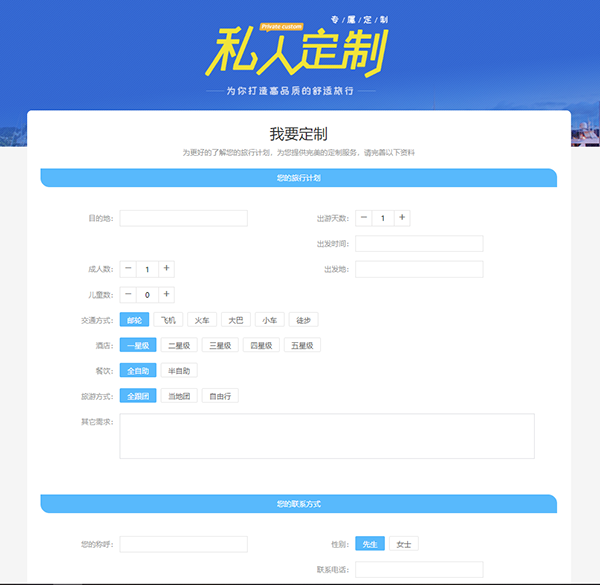Decrease 儿童数 with the minus icon

point(128,294)
